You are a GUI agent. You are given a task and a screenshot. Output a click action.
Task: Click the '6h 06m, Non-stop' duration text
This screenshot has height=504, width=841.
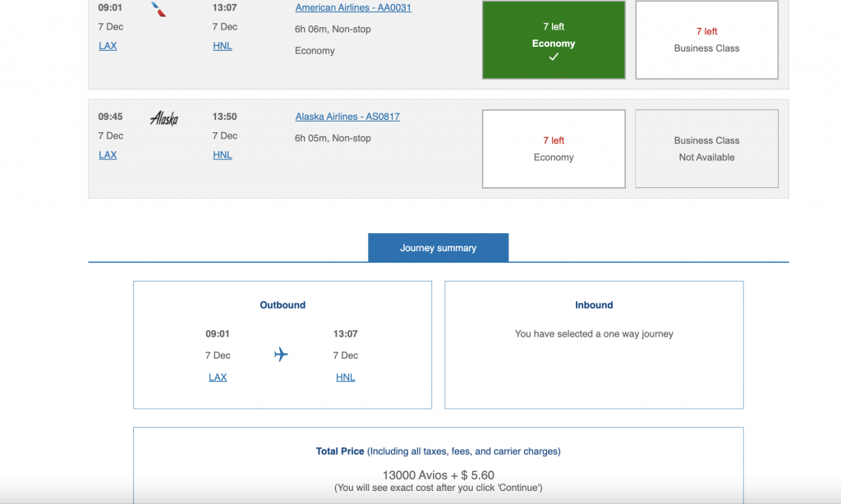(x=333, y=30)
